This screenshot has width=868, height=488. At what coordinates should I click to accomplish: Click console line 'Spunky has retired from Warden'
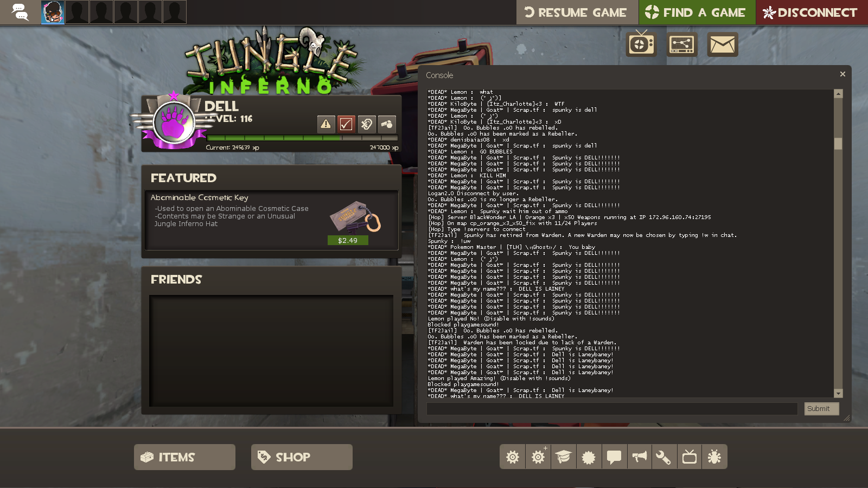[582, 235]
